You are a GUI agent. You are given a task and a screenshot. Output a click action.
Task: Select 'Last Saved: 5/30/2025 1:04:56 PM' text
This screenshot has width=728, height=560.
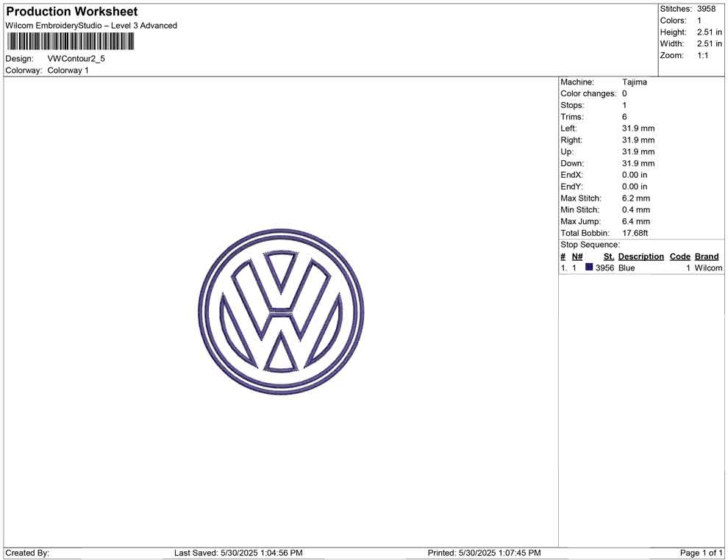coord(238,553)
